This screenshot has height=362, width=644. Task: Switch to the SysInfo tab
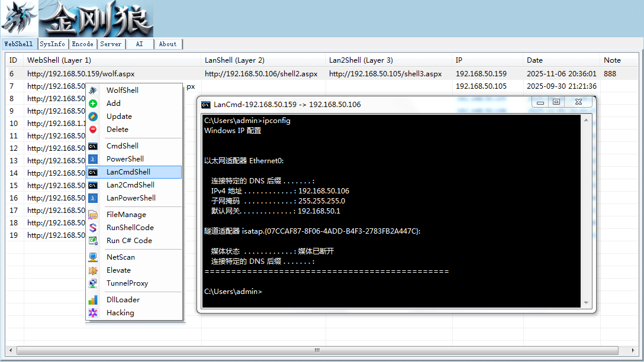point(53,44)
